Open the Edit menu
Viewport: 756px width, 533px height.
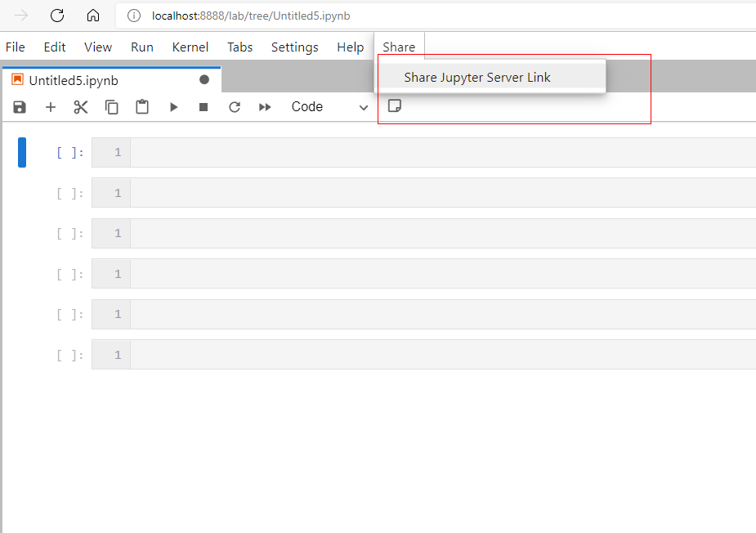coord(55,47)
